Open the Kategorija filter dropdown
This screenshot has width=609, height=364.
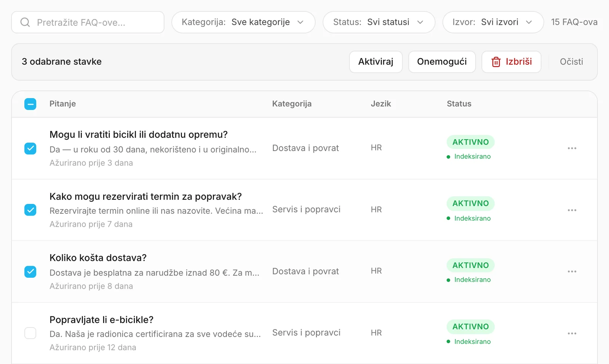click(243, 22)
